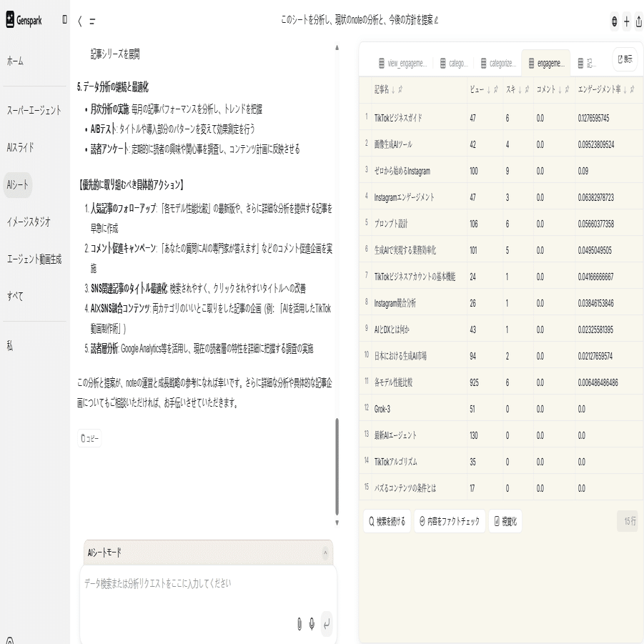Image resolution: width=644 pixels, height=644 pixels.
Task: Pin the 記事名 column
Action: [x=400, y=89]
